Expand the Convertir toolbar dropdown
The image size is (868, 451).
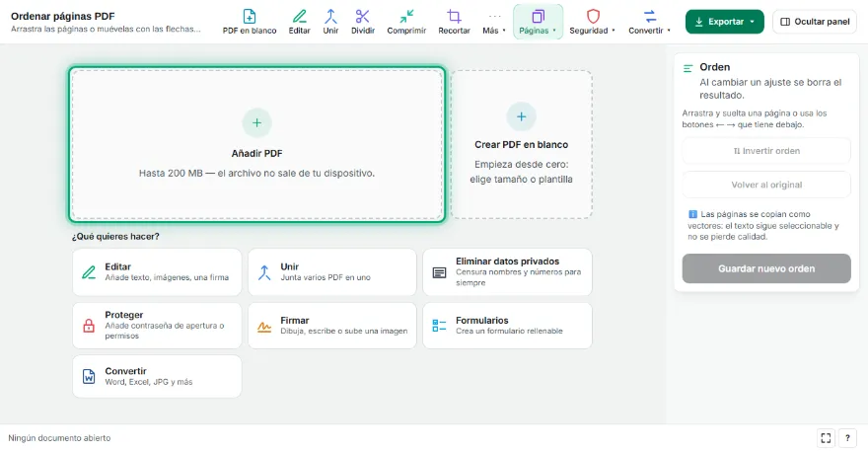tap(649, 22)
